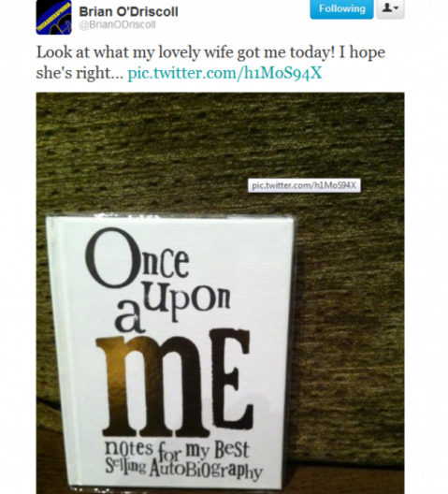Image resolution: width=448 pixels, height=494 pixels.
Task: Click the Following button
Action: coord(341,8)
